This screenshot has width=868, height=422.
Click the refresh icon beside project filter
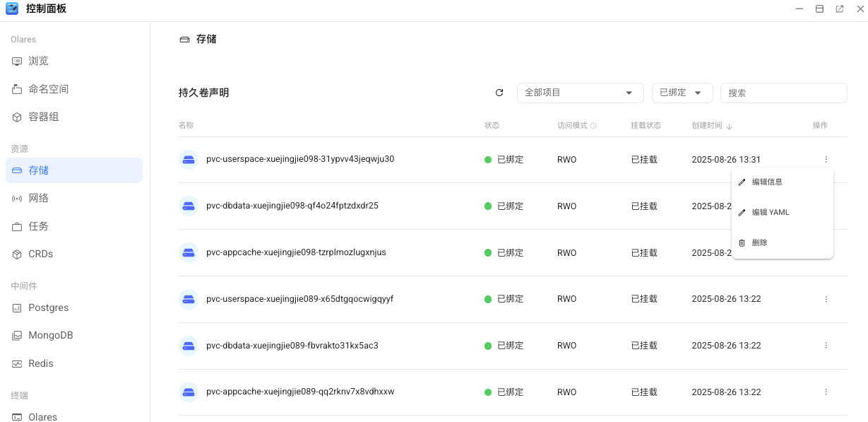pyautogui.click(x=499, y=93)
